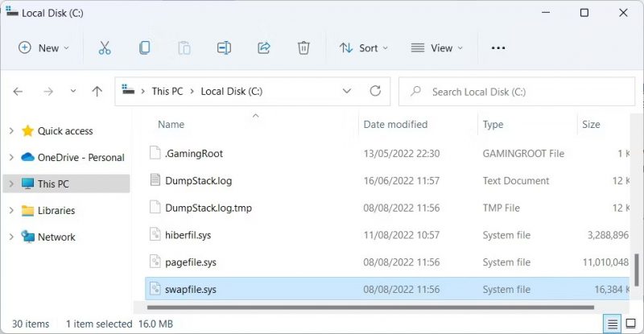Image resolution: width=644 pixels, height=334 pixels.
Task: Open the See more ellipsis menu
Action: [x=498, y=48]
